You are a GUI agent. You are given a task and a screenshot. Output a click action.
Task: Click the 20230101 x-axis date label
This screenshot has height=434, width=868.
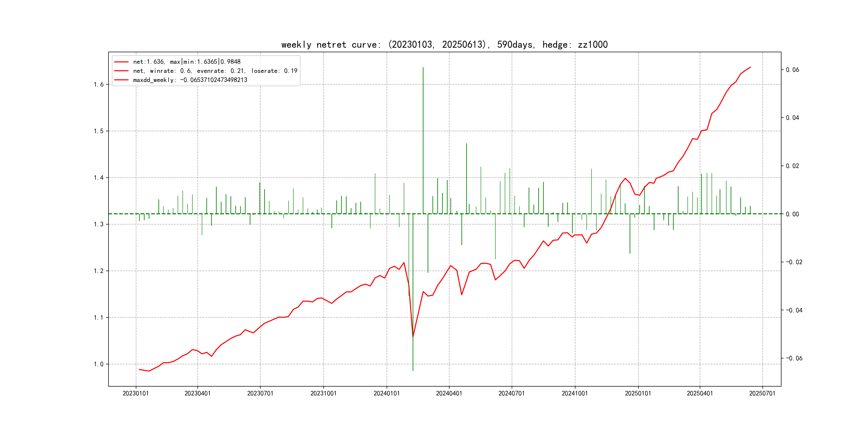(x=136, y=393)
